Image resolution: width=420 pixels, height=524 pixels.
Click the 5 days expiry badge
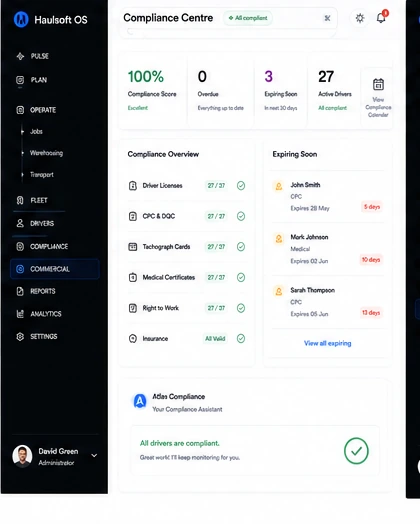(372, 207)
